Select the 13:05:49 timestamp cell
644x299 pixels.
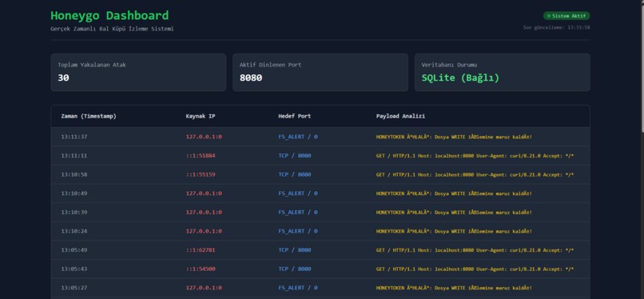click(74, 250)
